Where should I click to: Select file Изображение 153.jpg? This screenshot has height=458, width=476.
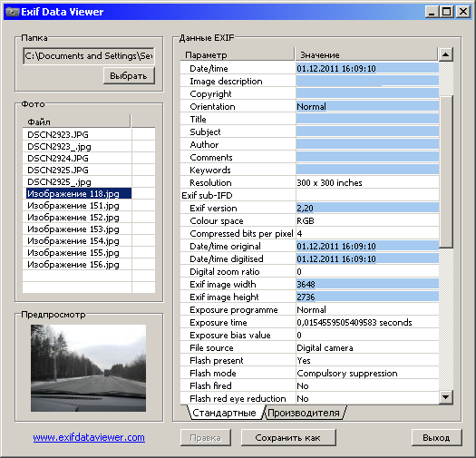(x=77, y=229)
